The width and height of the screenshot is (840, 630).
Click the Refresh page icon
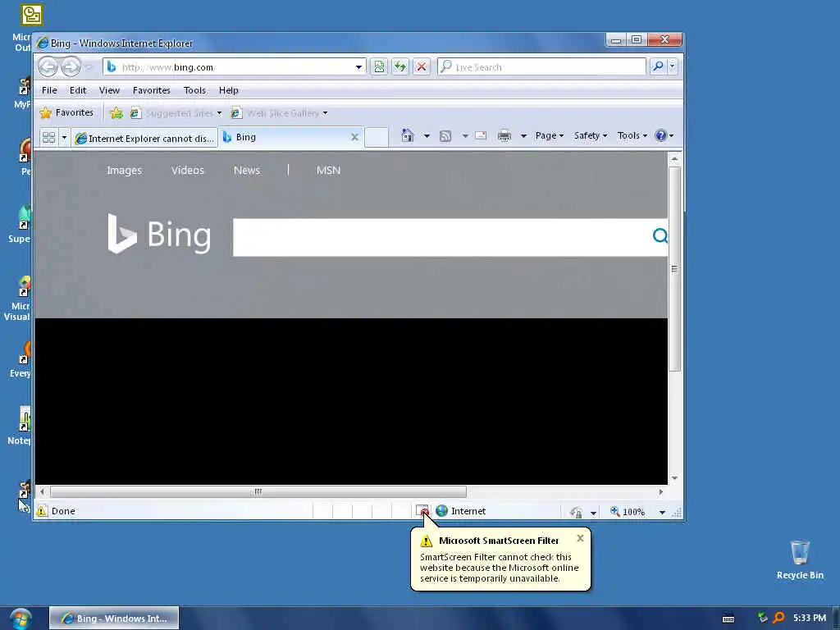click(x=400, y=67)
